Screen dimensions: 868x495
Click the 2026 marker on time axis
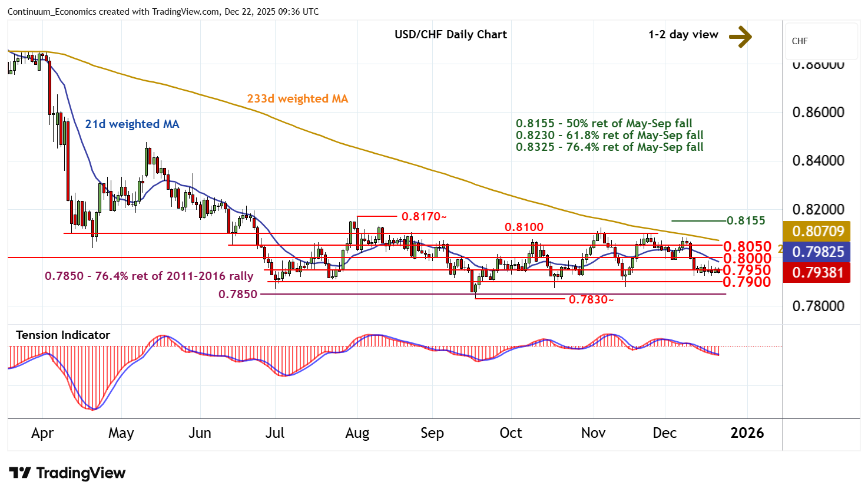click(x=747, y=434)
